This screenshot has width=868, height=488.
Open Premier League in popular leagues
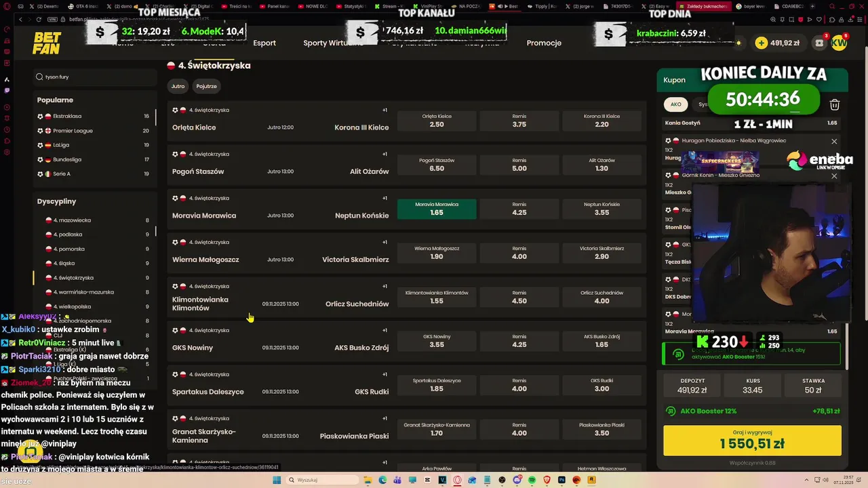94,131
